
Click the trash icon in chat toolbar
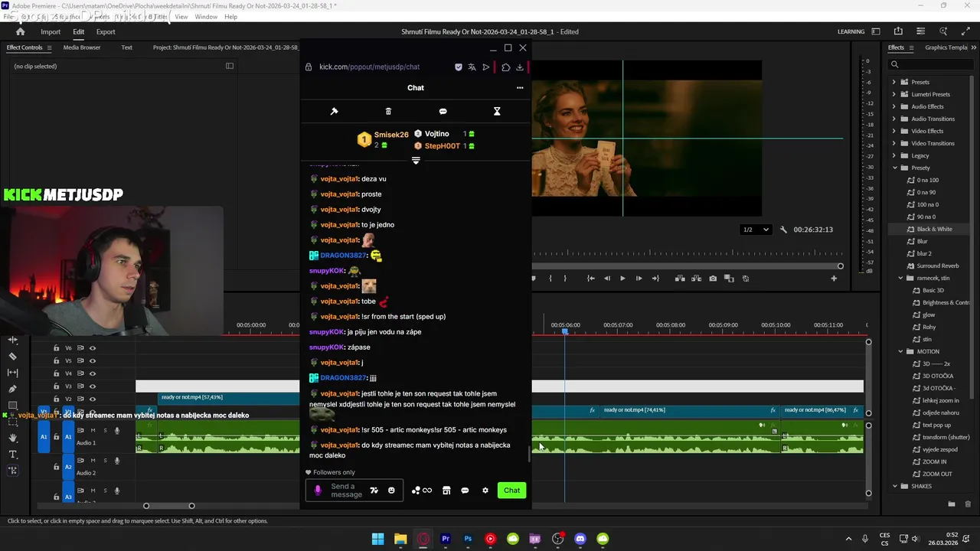[388, 111]
